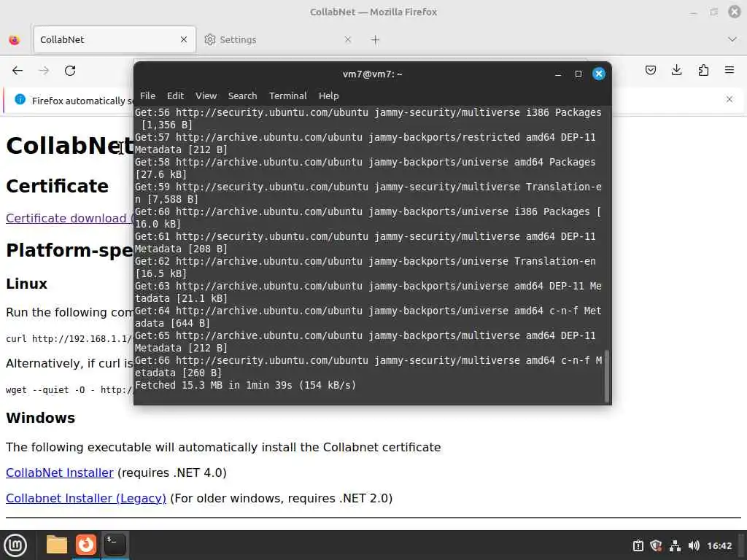Open the update manager tray icon

pos(638,545)
